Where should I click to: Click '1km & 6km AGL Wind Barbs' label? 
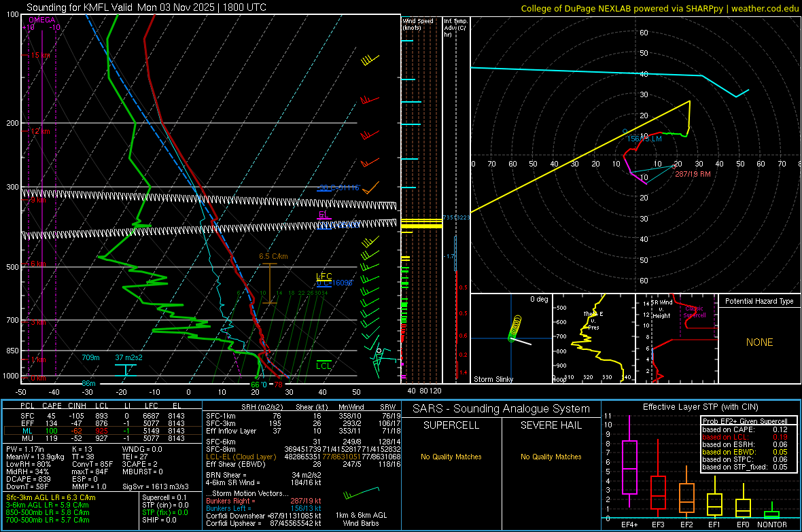(x=361, y=519)
